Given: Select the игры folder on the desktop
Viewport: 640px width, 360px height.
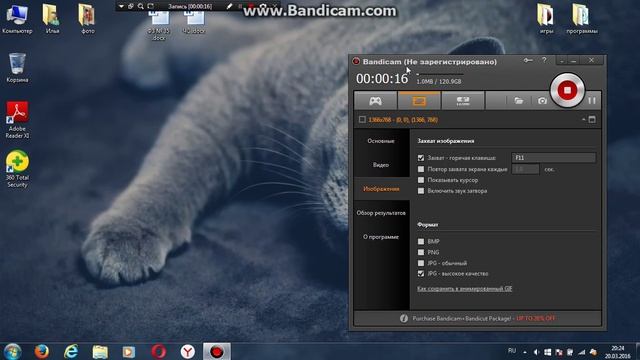Looking at the screenshot, I should point(547,19).
